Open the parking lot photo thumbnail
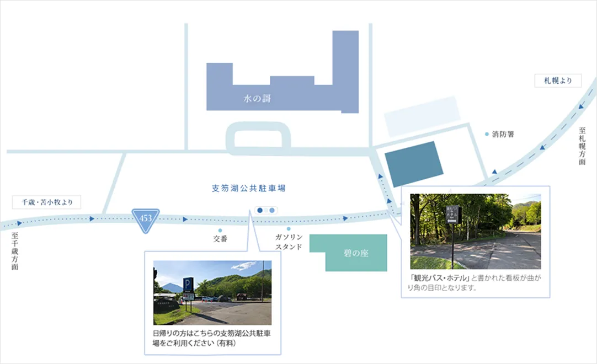The height and width of the screenshot is (364, 597). 212,292
